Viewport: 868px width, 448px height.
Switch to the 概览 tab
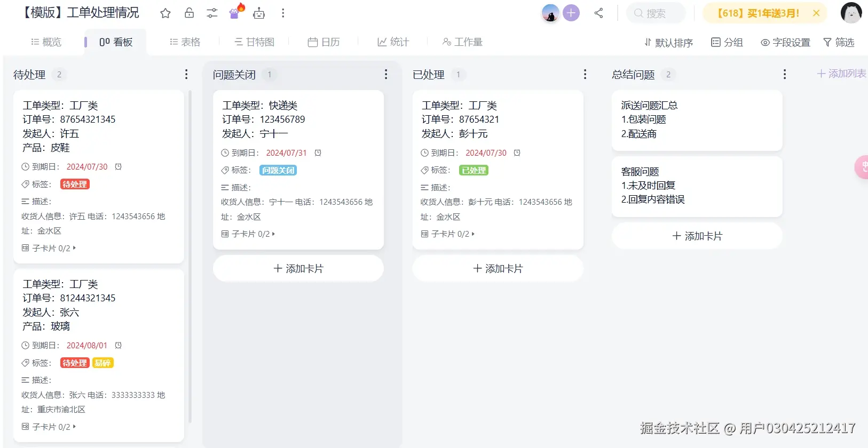point(46,42)
